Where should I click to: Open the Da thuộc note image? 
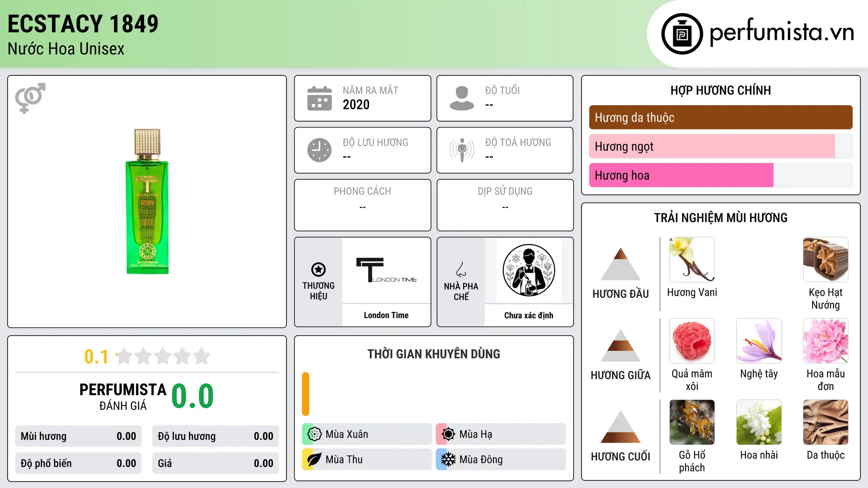[x=826, y=422]
